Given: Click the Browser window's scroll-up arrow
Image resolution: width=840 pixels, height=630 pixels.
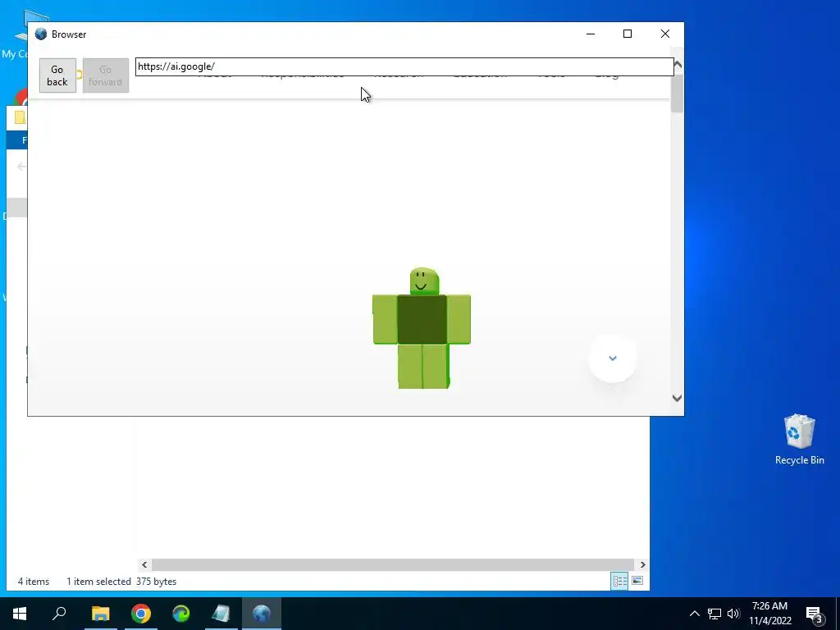Looking at the screenshot, I should 677,65.
